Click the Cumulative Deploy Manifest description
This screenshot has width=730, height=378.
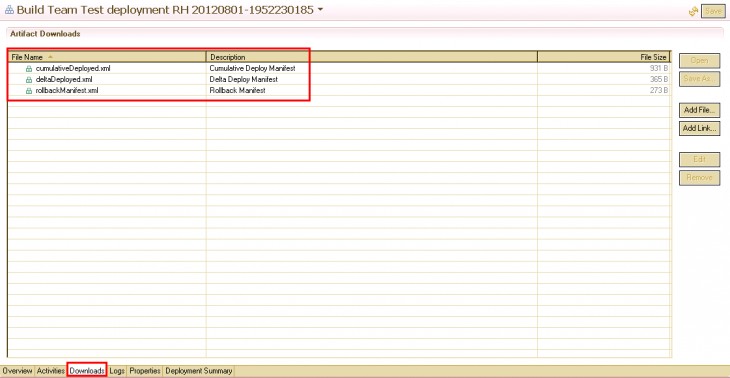[x=253, y=68]
